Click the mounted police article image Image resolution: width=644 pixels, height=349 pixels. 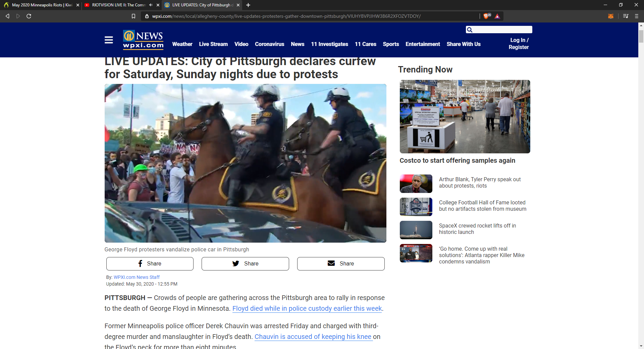pos(246,163)
